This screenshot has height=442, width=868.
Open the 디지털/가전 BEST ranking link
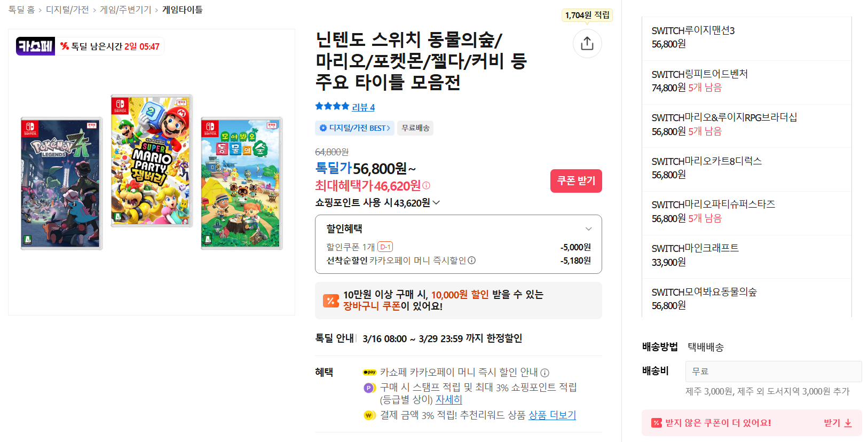[354, 128]
